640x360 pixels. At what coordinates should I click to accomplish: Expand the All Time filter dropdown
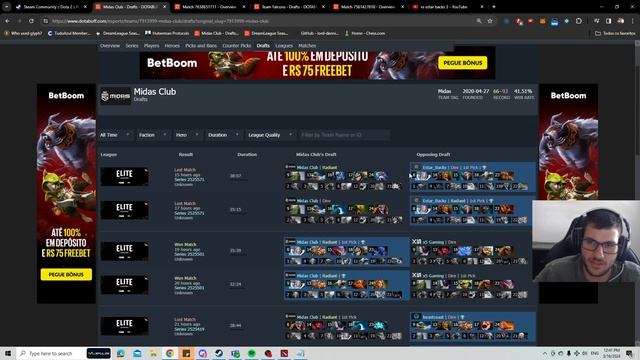[115, 135]
